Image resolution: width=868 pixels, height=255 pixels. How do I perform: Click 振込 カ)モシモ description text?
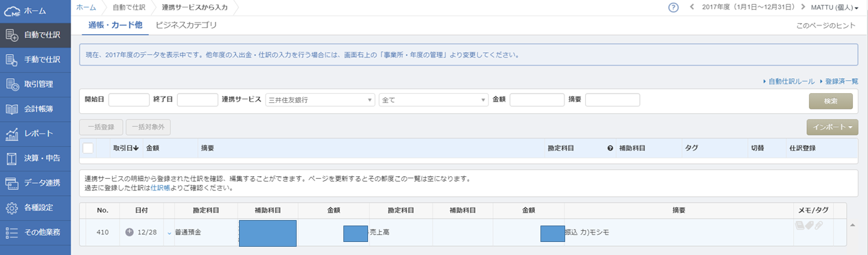[x=588, y=232]
